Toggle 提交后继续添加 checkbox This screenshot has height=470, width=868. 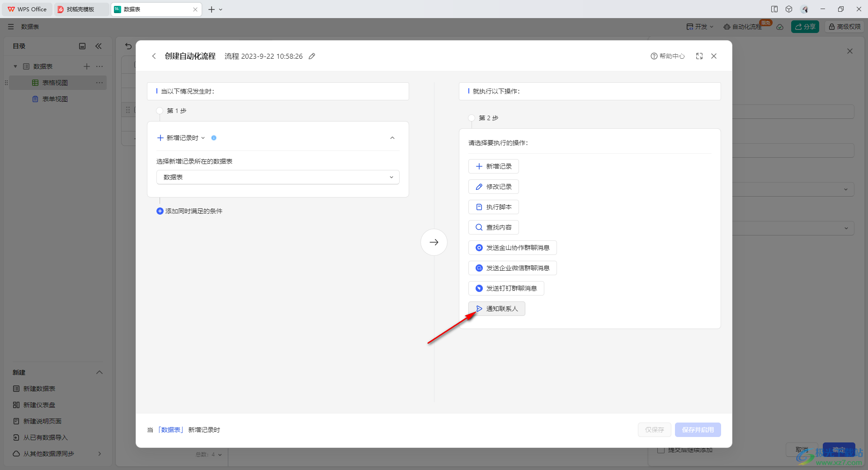pos(661,450)
